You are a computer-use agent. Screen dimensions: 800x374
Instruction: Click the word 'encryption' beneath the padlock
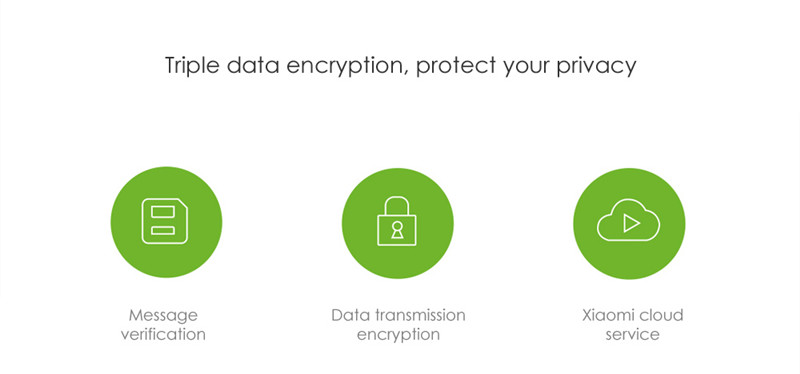point(398,335)
